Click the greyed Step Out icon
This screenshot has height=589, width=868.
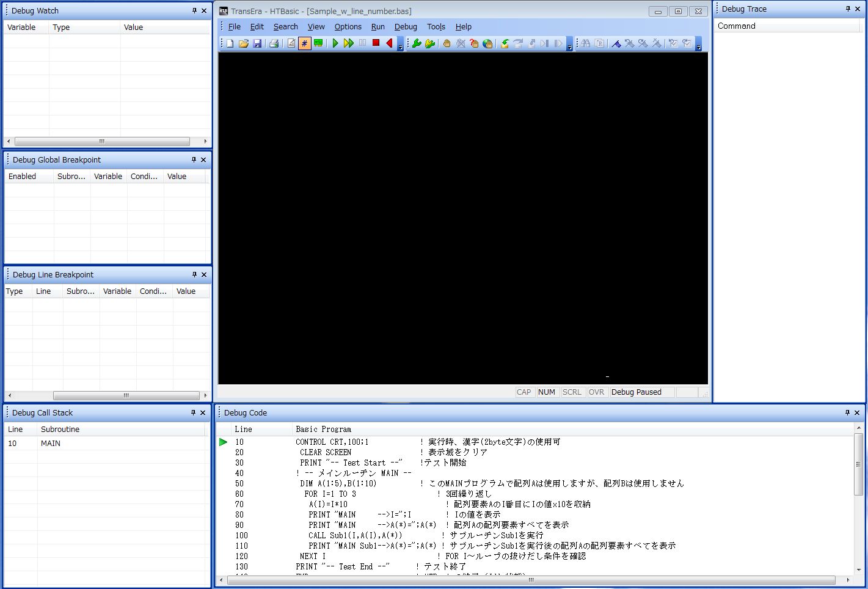[531, 43]
